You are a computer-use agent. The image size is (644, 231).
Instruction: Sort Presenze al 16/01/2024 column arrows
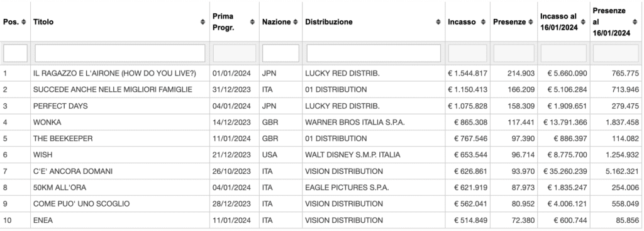tap(635, 22)
